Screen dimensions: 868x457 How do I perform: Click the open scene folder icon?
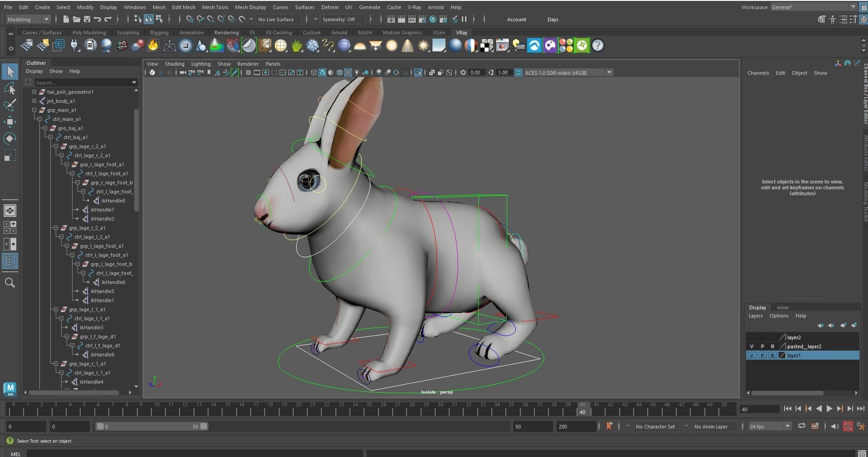pos(76,19)
